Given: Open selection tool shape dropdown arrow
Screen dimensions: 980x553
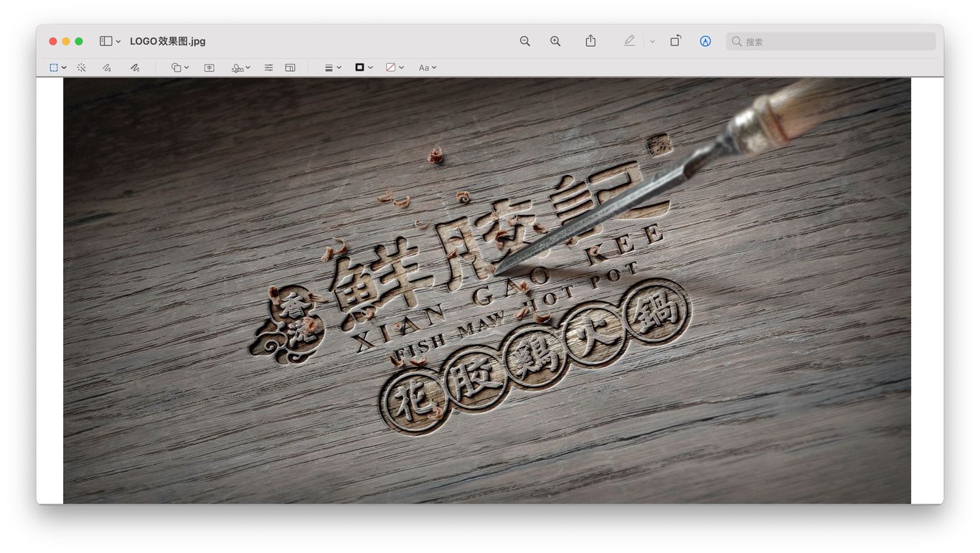Looking at the screenshot, I should click(64, 67).
